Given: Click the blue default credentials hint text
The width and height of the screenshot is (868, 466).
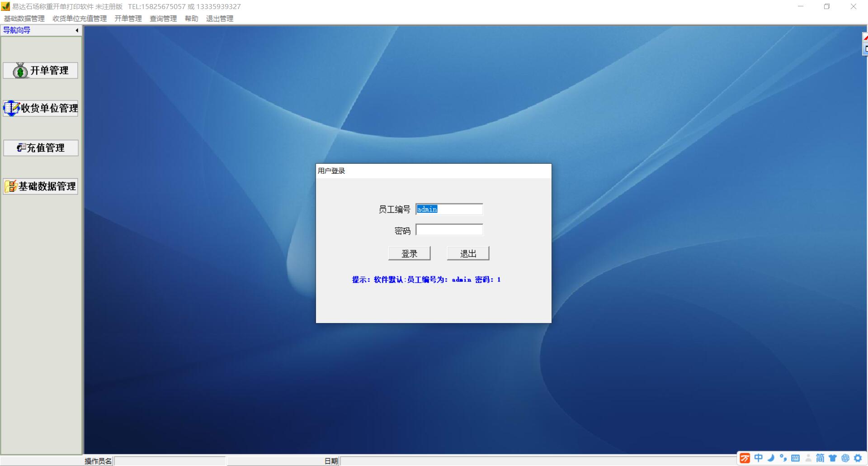Looking at the screenshot, I should pyautogui.click(x=426, y=280).
